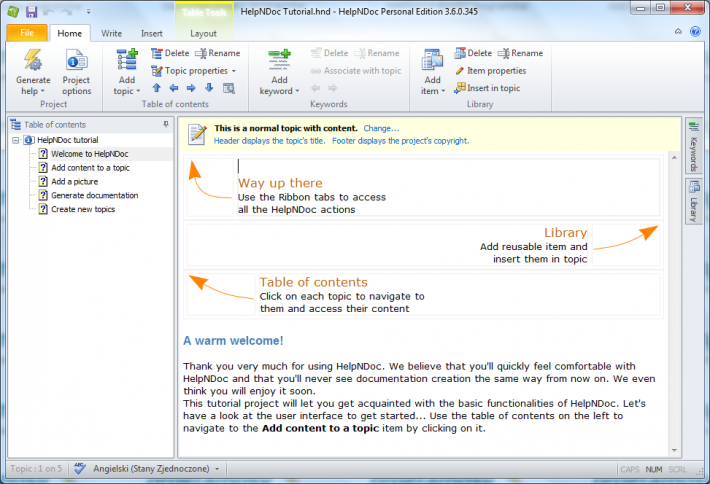Click the Add keyword icon
The width and height of the screenshot is (710, 484).
[x=279, y=60]
